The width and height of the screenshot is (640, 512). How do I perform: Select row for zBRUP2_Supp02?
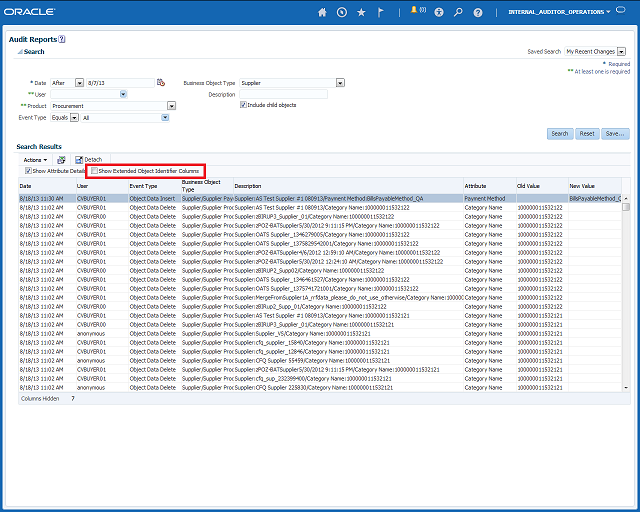[320, 270]
